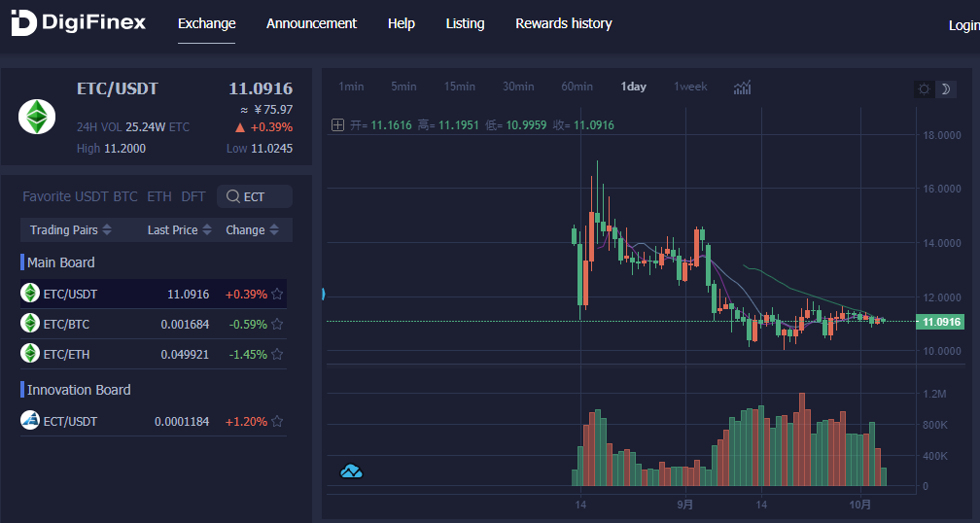
Task: Click the DigiFinex logo
Action: click(x=78, y=23)
